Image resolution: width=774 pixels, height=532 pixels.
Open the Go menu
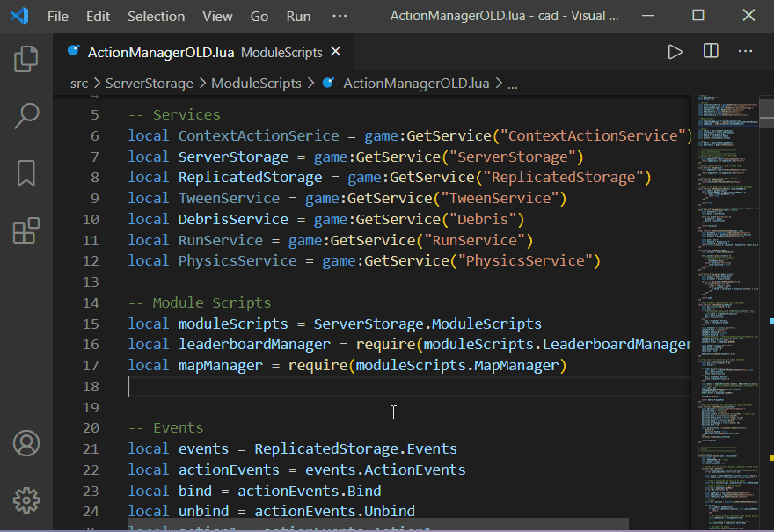(x=259, y=17)
